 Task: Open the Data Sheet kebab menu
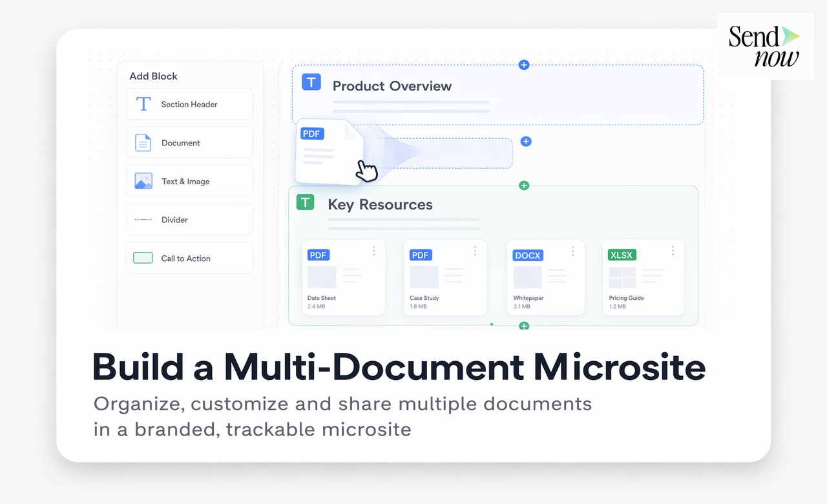tap(373, 251)
